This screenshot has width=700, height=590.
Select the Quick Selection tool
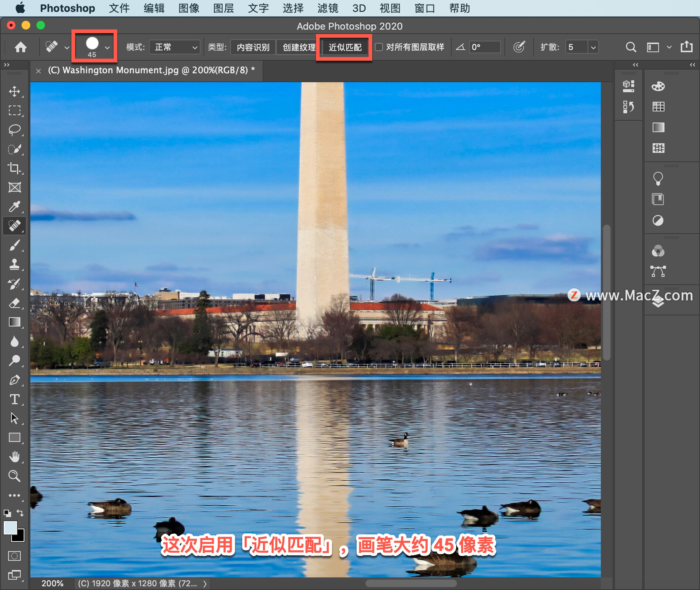pyautogui.click(x=14, y=149)
